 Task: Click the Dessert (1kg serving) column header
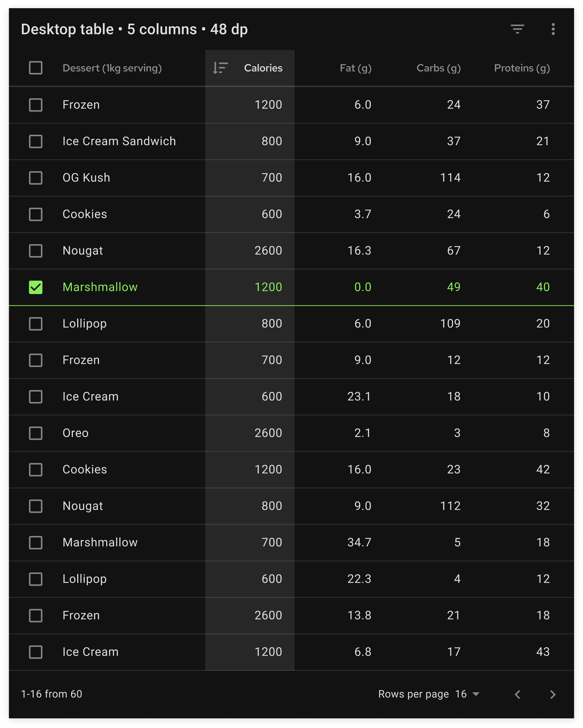tap(113, 68)
